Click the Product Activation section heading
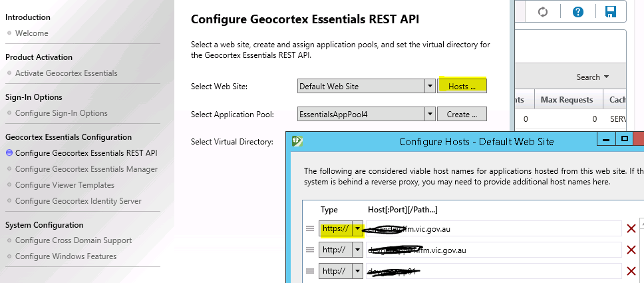This screenshot has width=644, height=283. tap(39, 57)
